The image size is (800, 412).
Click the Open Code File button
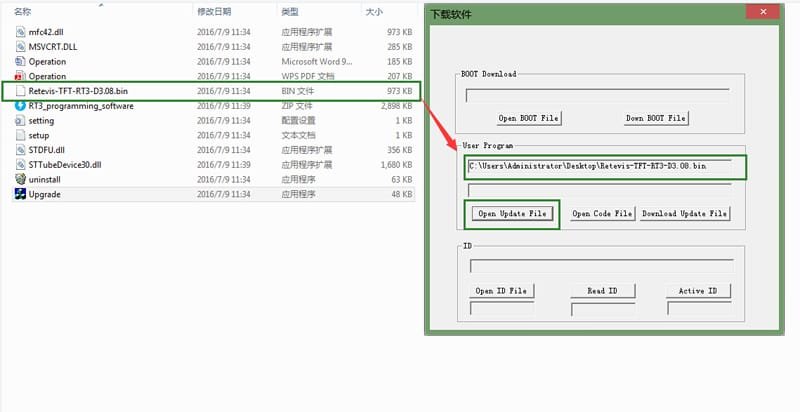(602, 214)
